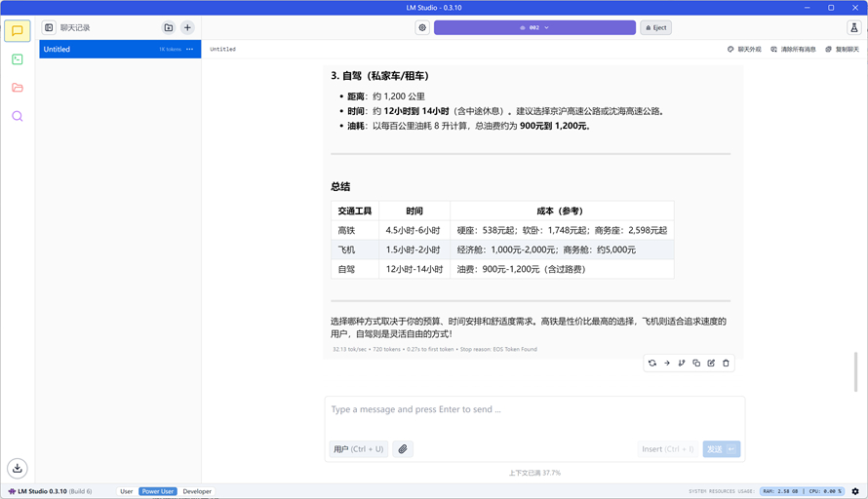Create a new chat folder

(x=169, y=27)
